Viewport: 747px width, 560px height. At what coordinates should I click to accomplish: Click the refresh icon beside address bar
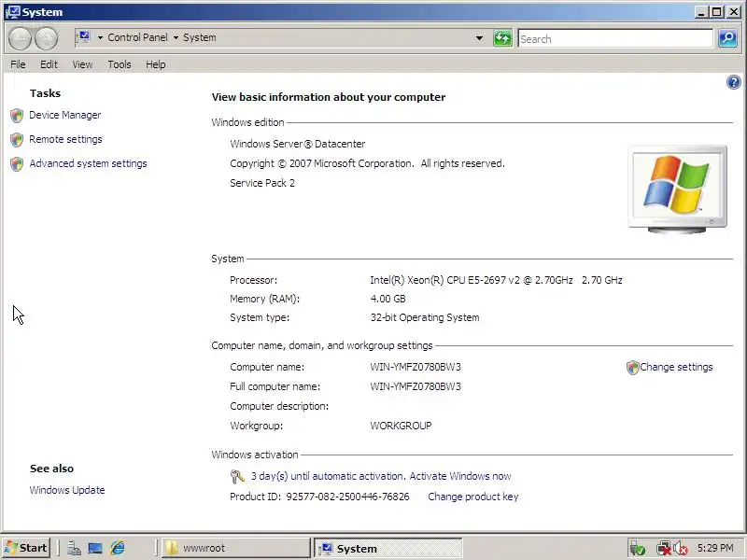[x=502, y=37]
